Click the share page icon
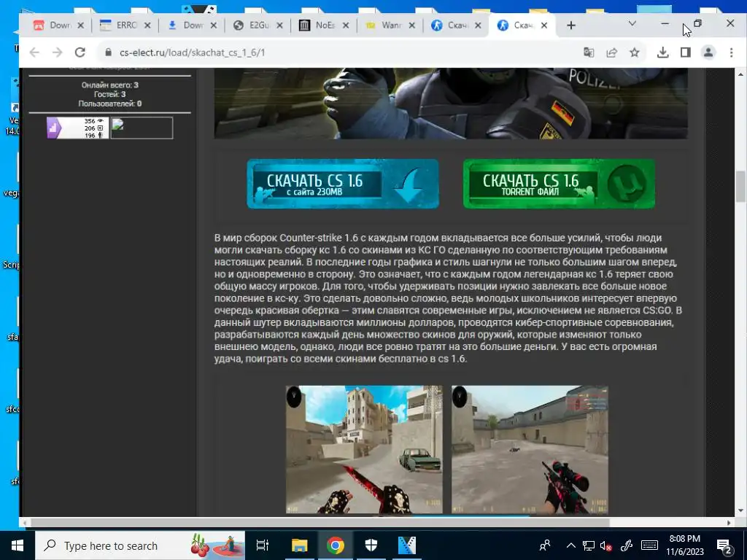The image size is (747, 560). click(x=612, y=52)
